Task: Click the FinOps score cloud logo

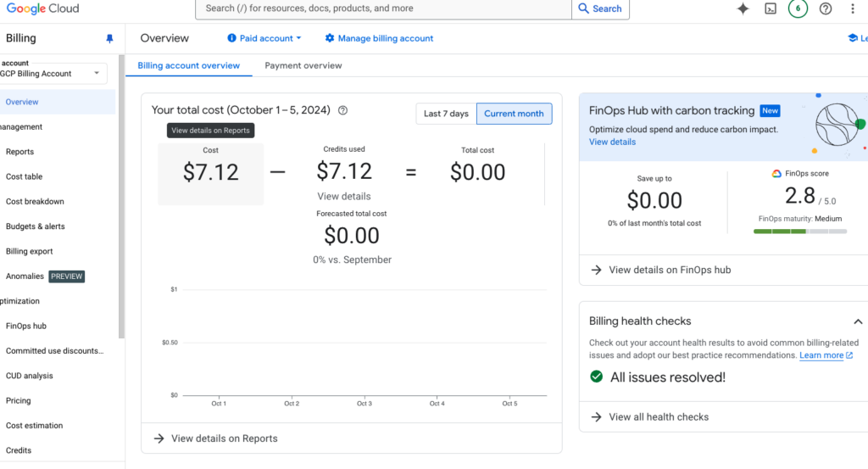Action: [x=776, y=173]
